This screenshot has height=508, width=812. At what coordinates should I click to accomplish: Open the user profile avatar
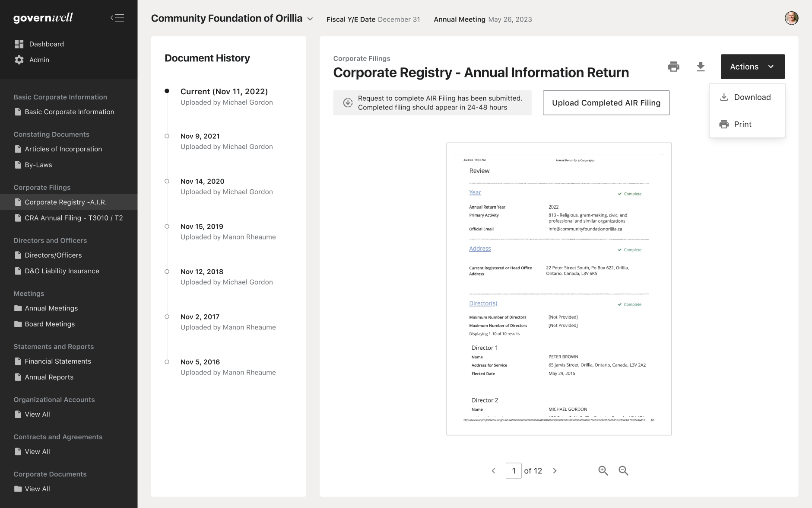click(x=791, y=18)
